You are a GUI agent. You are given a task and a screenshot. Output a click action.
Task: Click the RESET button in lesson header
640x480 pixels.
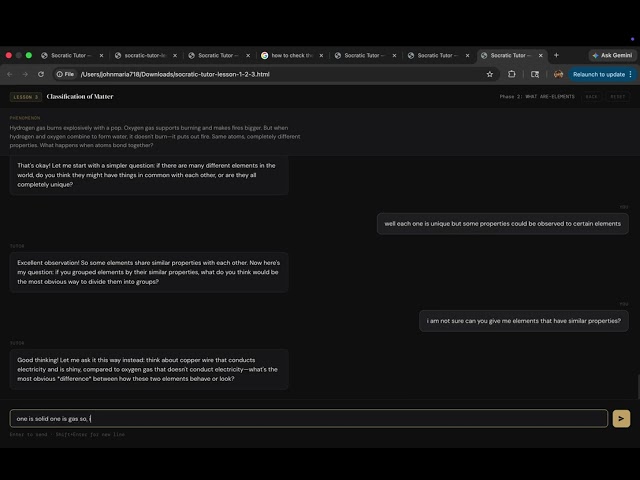click(618, 97)
